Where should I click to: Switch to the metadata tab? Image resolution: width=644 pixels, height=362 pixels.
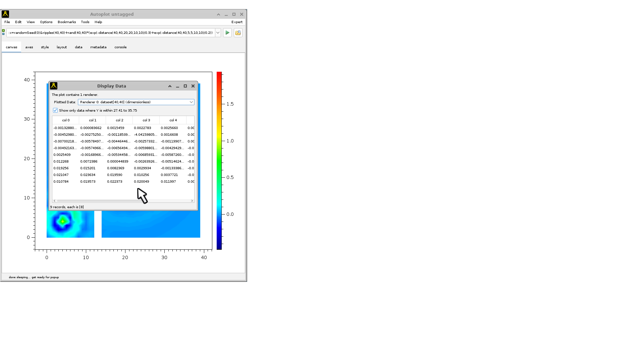98,47
